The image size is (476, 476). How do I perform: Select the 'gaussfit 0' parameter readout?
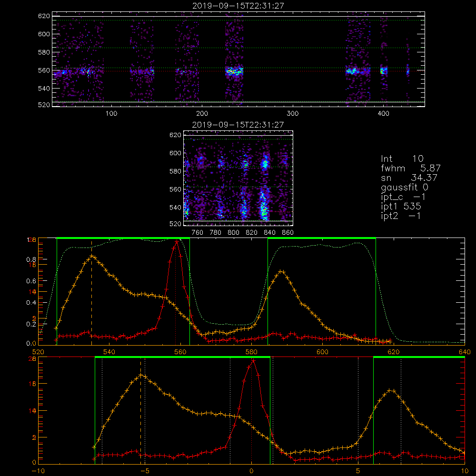click(404, 187)
